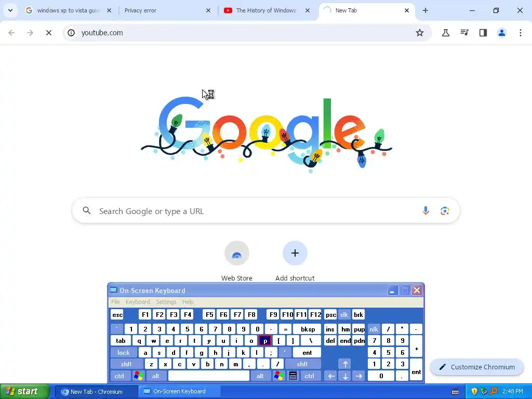Open the Chromium three-dot menu

pos(521,33)
